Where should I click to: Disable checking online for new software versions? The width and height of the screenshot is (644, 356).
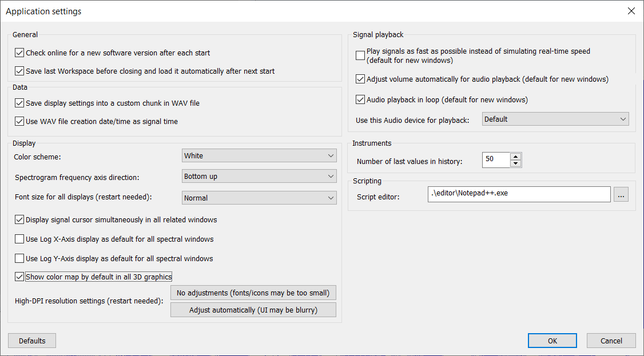(19, 52)
